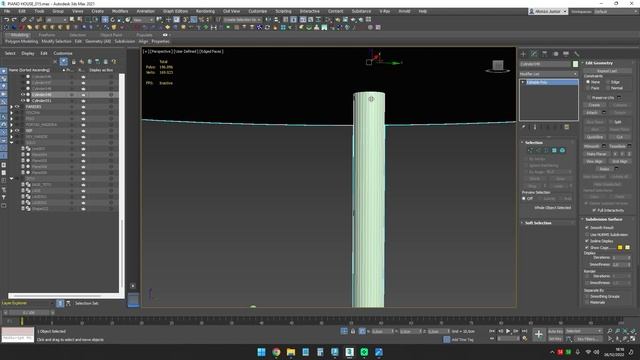Open the Modifiers menu
This screenshot has width=640, height=360.
pos(120,11)
